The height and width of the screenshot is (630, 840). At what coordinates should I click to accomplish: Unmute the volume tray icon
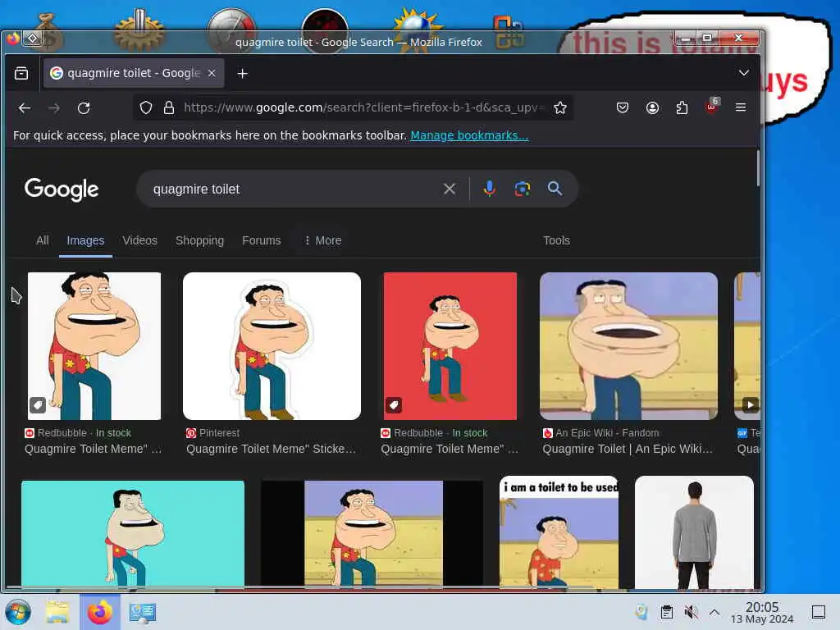[x=691, y=612]
